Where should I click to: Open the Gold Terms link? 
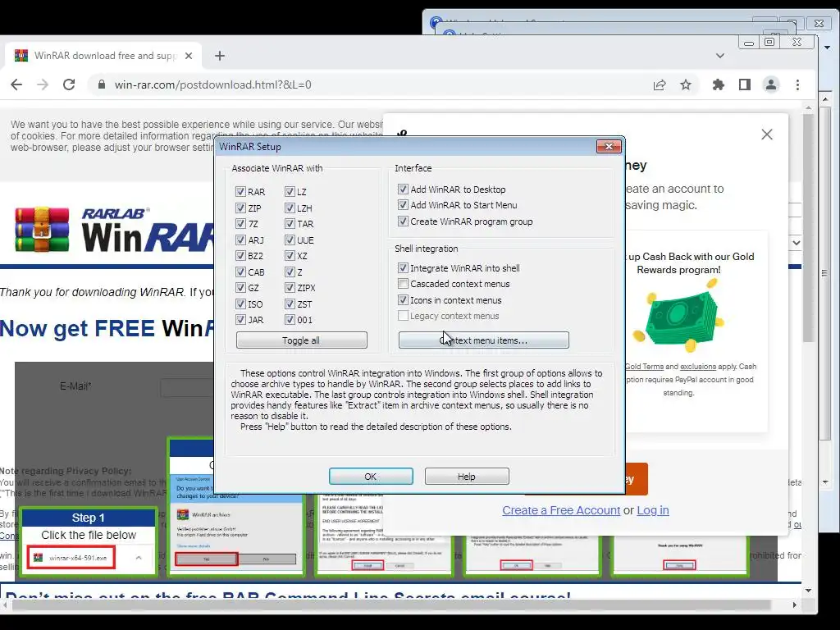click(x=644, y=367)
